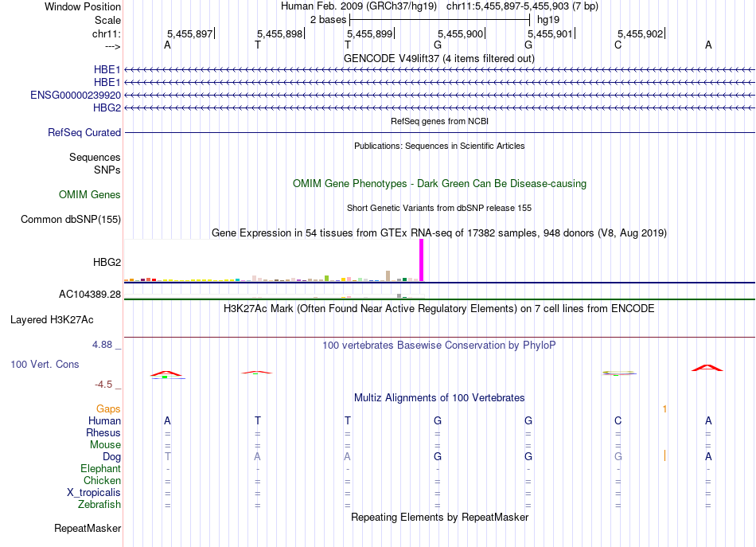The image size is (756, 547).
Task: Select base C in the ruler sequence
Action: point(618,45)
